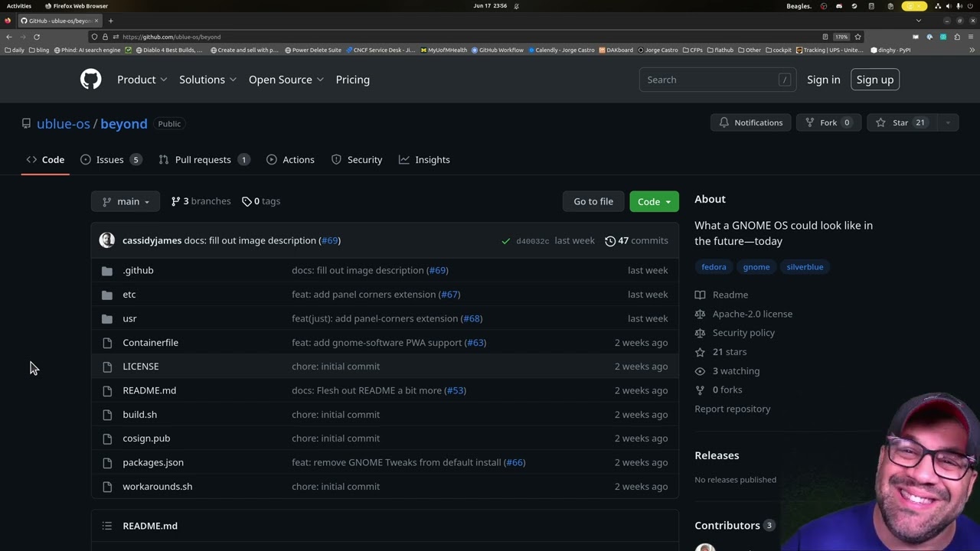Click the notifications bell icon

(x=724, y=122)
